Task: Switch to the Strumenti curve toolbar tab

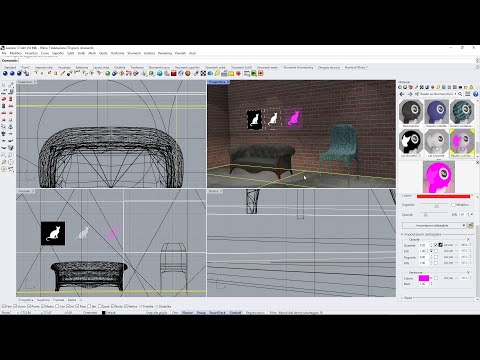Action: pyautogui.click(x=159, y=67)
